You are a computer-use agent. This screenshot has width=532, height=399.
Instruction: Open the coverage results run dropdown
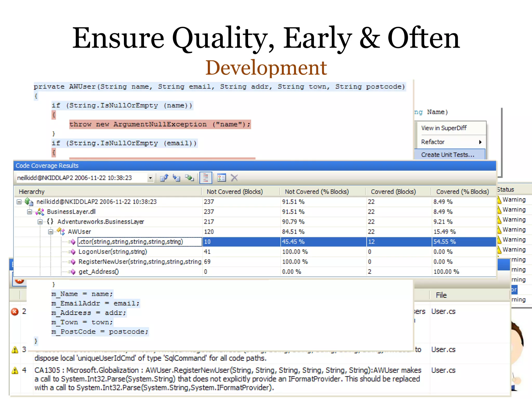(150, 178)
